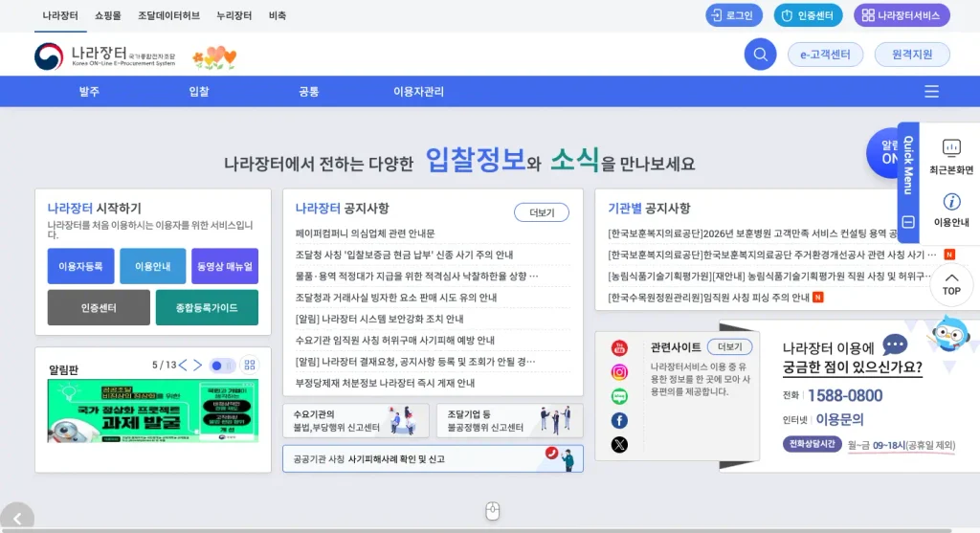Open the 공통 navigation menu
980x533 pixels.
(309, 91)
